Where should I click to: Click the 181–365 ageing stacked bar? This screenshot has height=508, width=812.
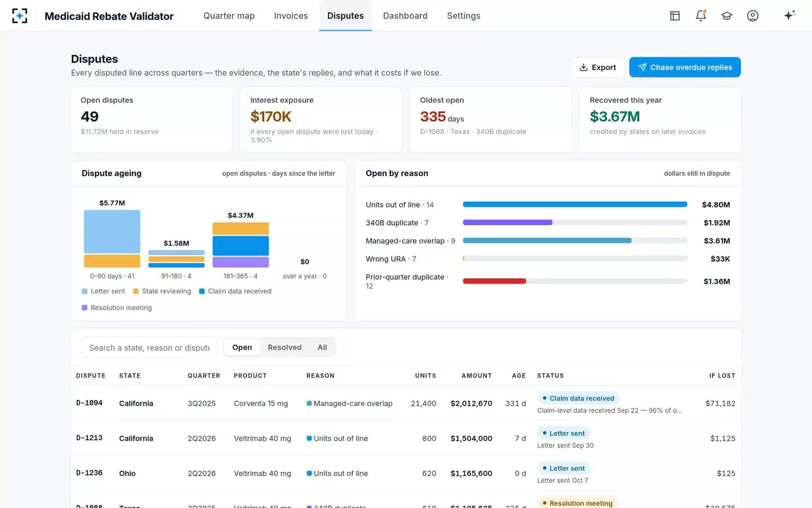pos(241,245)
